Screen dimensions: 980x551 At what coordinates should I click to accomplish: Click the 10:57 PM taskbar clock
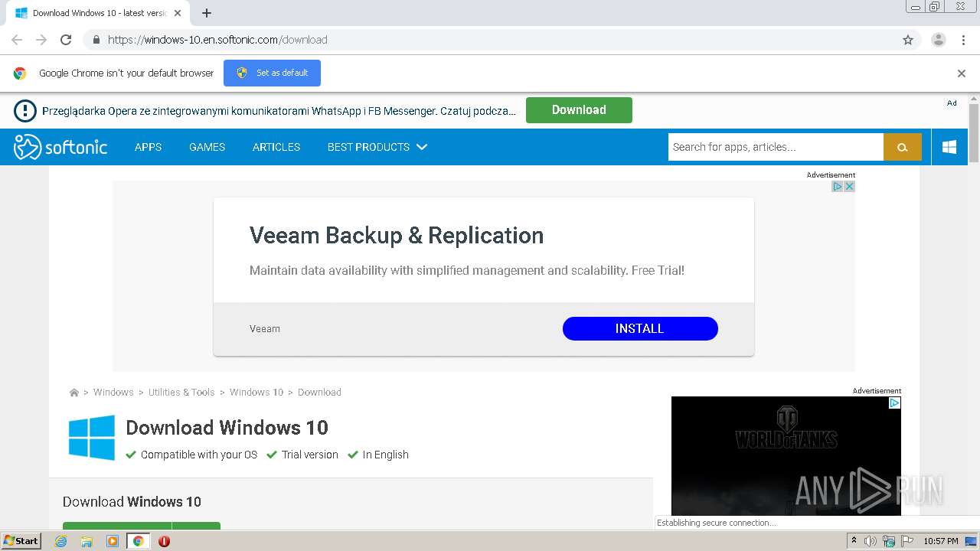coord(941,541)
